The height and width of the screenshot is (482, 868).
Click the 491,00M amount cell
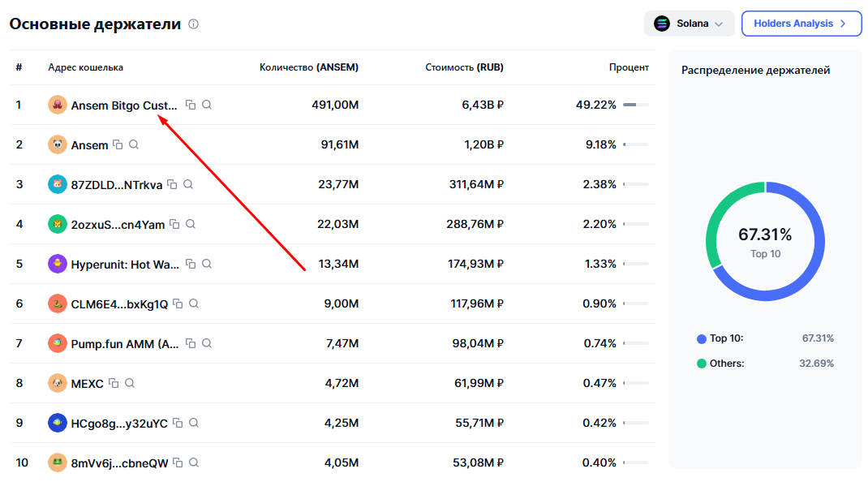point(335,105)
